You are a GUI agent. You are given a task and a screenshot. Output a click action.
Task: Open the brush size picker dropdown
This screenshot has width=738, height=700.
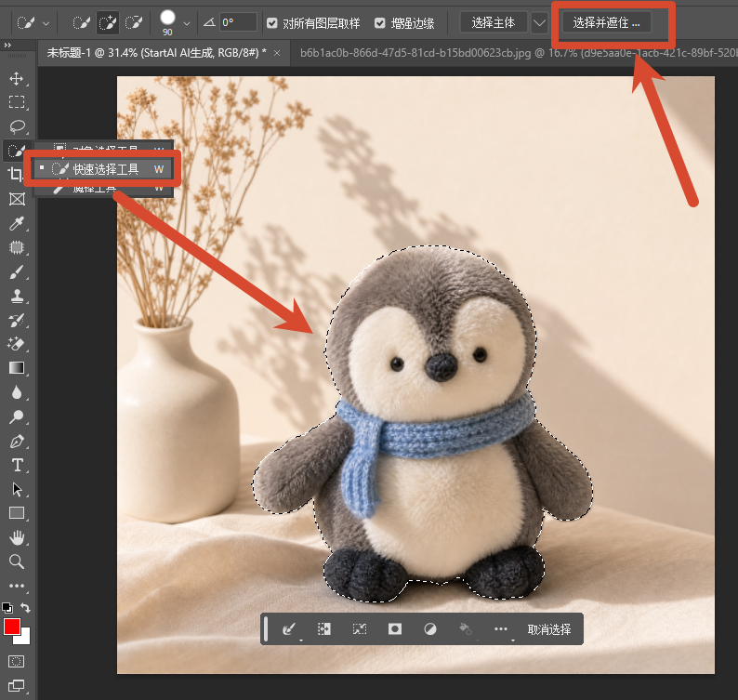(x=187, y=23)
